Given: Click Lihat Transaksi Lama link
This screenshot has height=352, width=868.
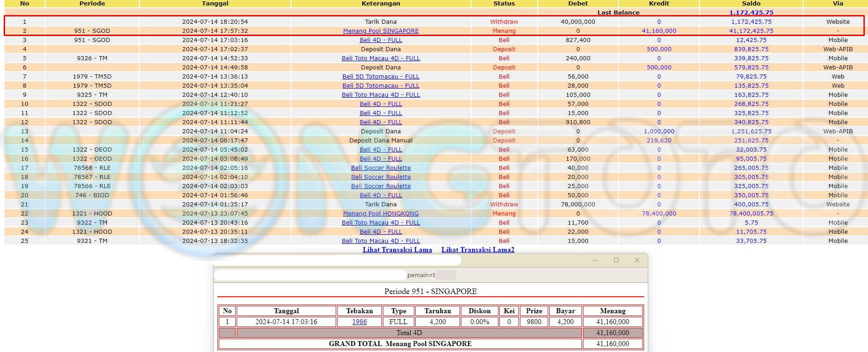Looking at the screenshot, I should [x=397, y=250].
